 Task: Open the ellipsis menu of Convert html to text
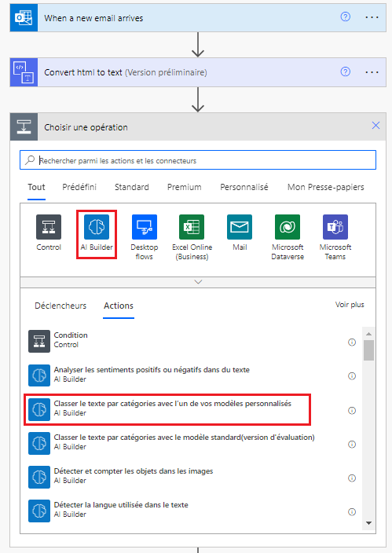click(372, 72)
